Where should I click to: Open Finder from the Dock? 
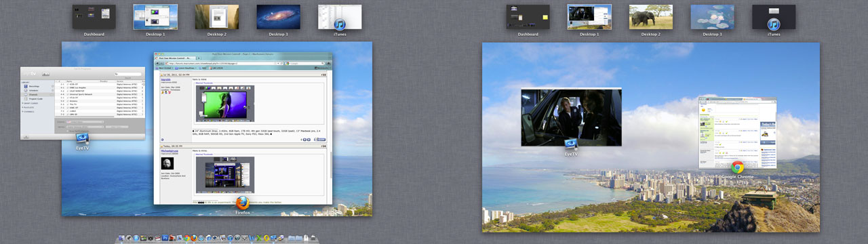[x=121, y=238]
